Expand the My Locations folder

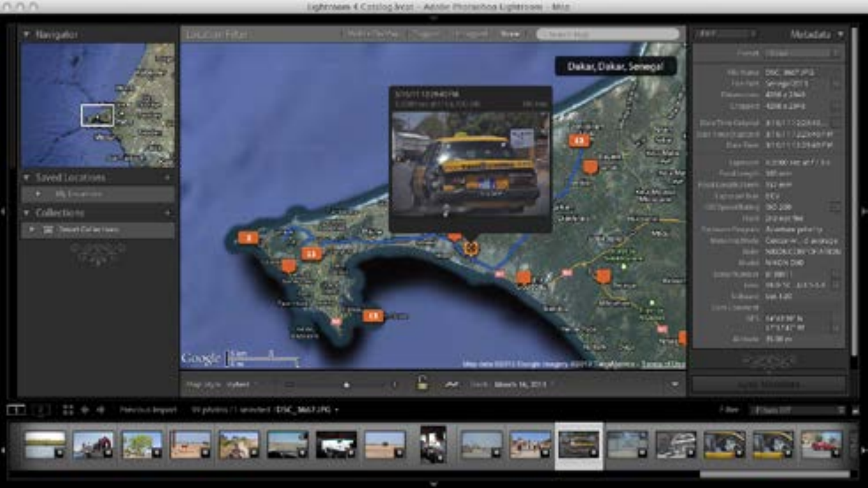pos(38,194)
